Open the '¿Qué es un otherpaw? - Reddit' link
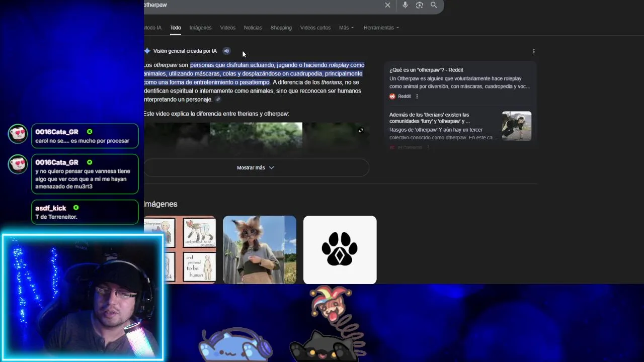Image resolution: width=644 pixels, height=362 pixels. 426,70
